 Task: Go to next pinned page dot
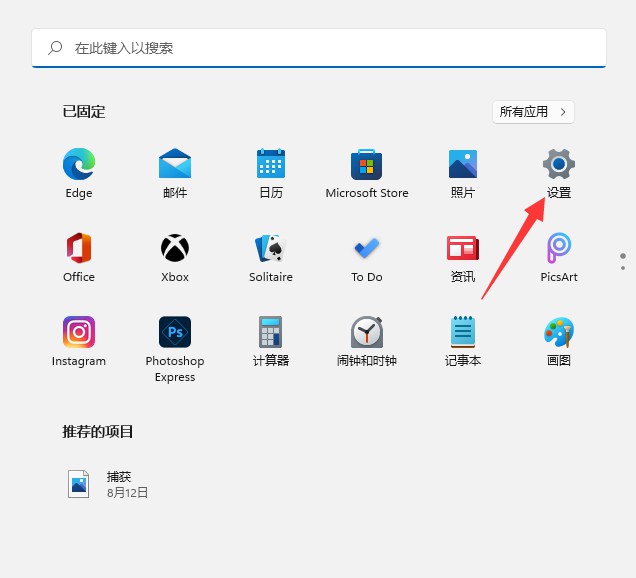click(x=623, y=268)
